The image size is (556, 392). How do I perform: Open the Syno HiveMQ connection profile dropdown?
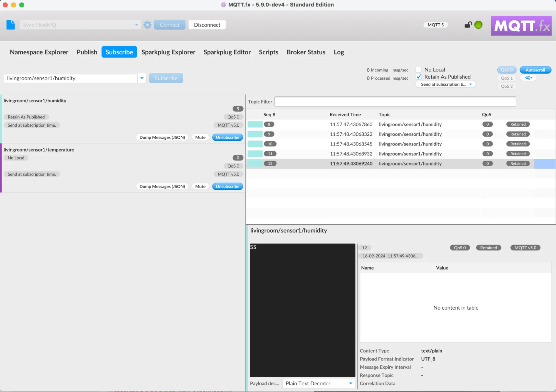pos(80,25)
